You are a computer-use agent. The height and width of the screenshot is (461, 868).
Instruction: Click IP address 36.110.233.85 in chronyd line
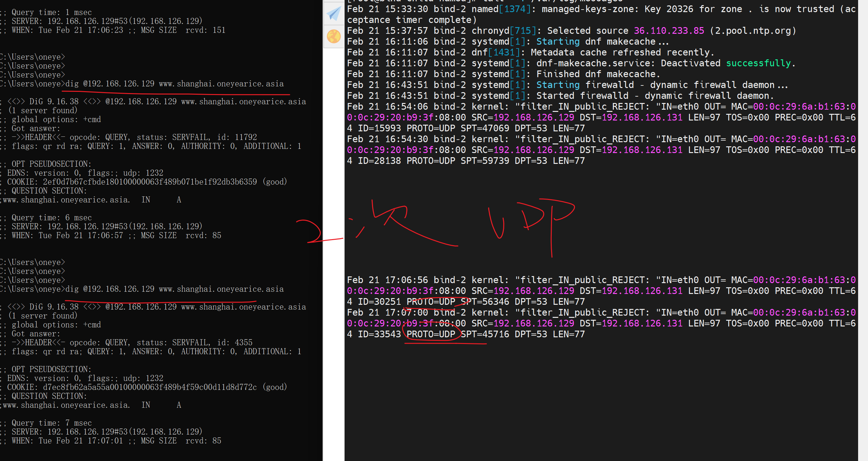coord(669,31)
